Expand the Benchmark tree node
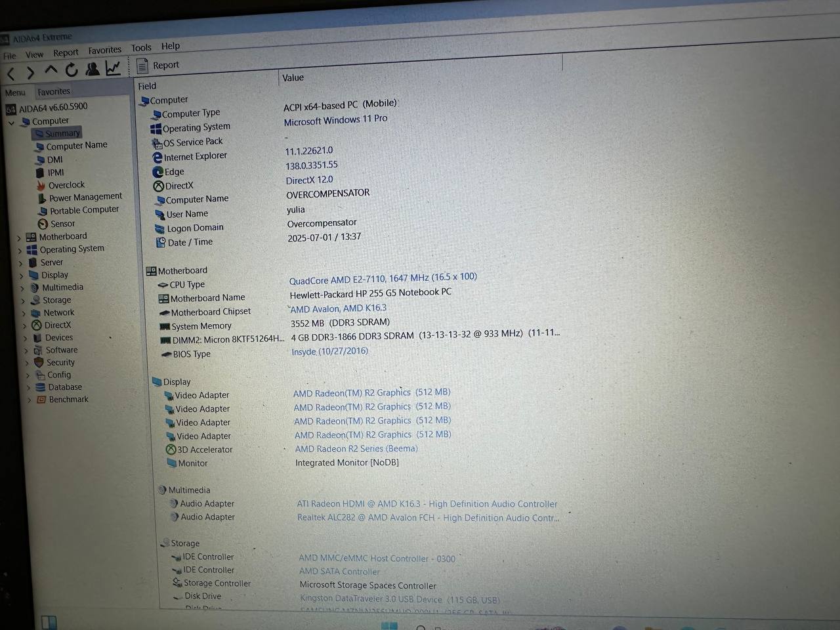 coord(30,400)
